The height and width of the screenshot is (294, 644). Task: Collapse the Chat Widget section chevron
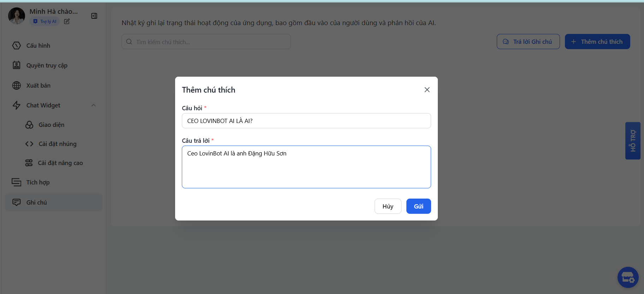(94, 105)
